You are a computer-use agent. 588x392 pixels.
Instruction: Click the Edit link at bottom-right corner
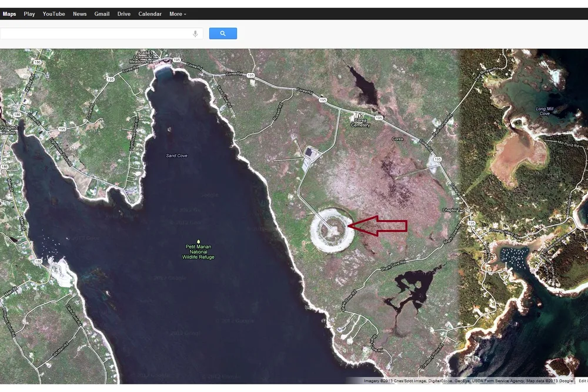[x=582, y=381]
